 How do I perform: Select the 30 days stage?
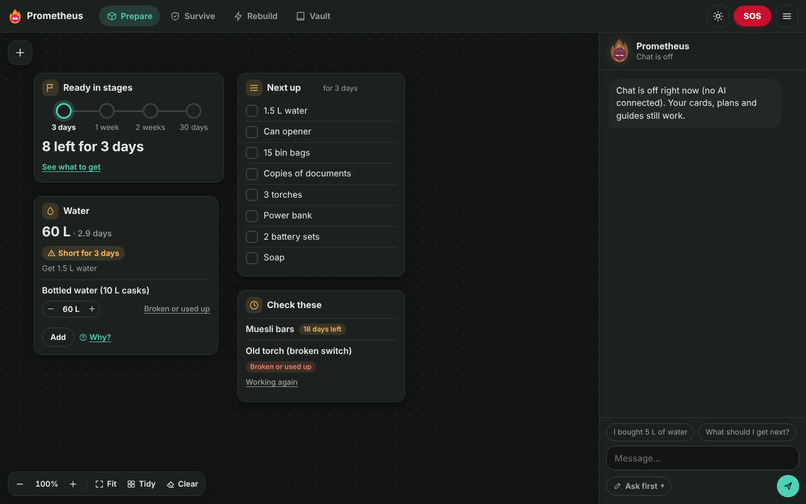pos(193,111)
